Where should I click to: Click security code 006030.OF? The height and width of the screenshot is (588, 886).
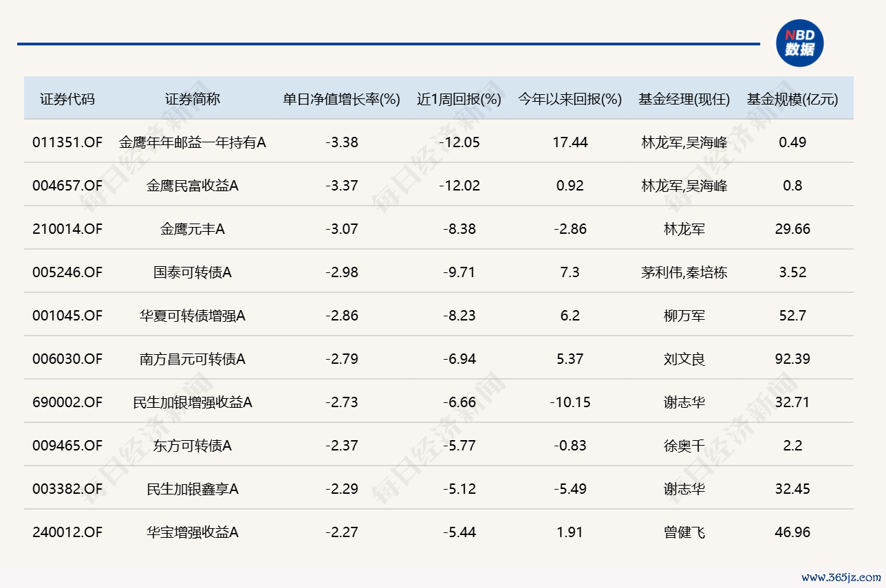click(67, 359)
